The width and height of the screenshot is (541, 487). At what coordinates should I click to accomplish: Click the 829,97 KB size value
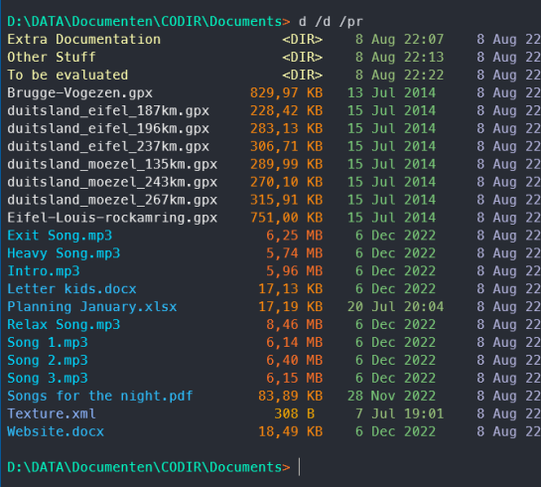coord(286,93)
